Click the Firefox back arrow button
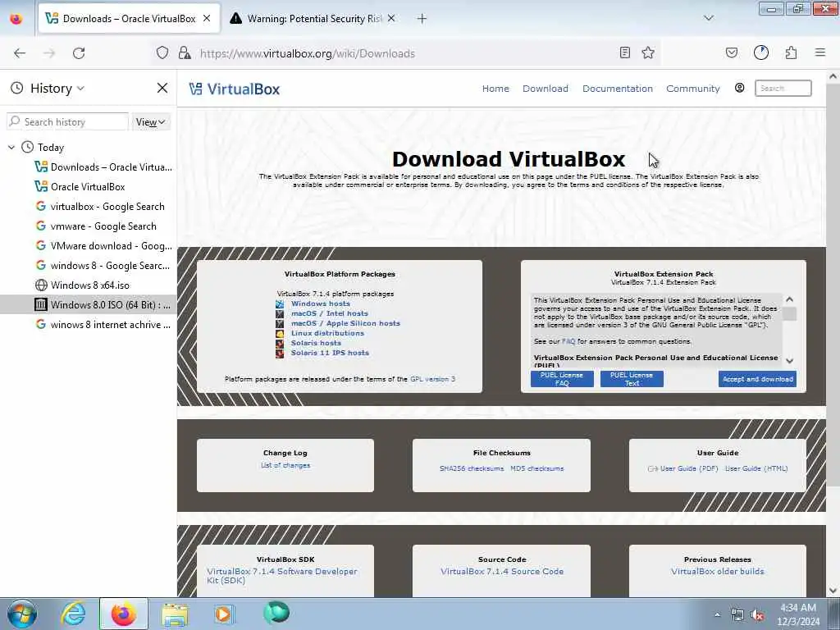Image resolution: width=840 pixels, height=630 pixels. click(x=20, y=53)
